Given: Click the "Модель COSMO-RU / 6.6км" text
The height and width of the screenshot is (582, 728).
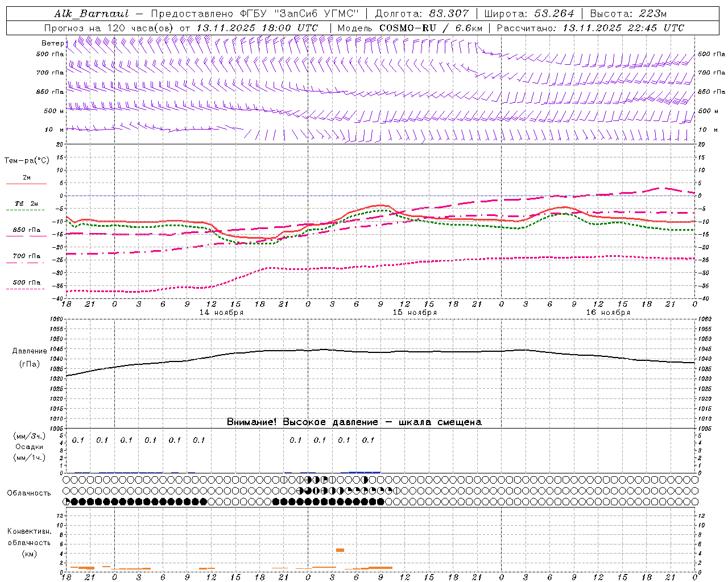Looking at the screenshot, I should 409,28.
